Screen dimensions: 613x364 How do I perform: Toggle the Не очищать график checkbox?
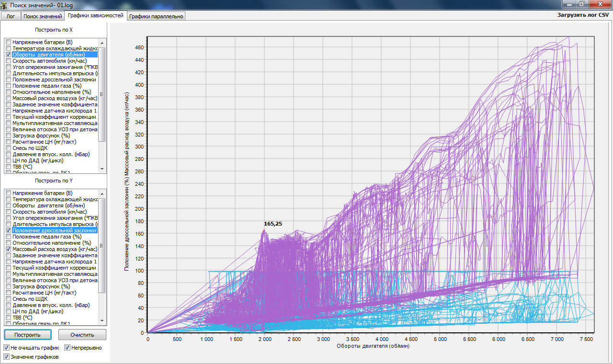[x=7, y=348]
